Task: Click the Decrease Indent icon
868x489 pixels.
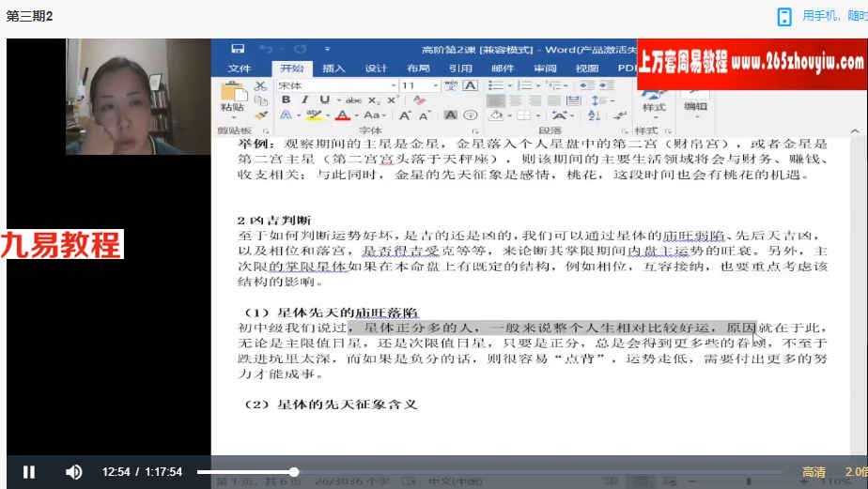Action: tap(586, 85)
